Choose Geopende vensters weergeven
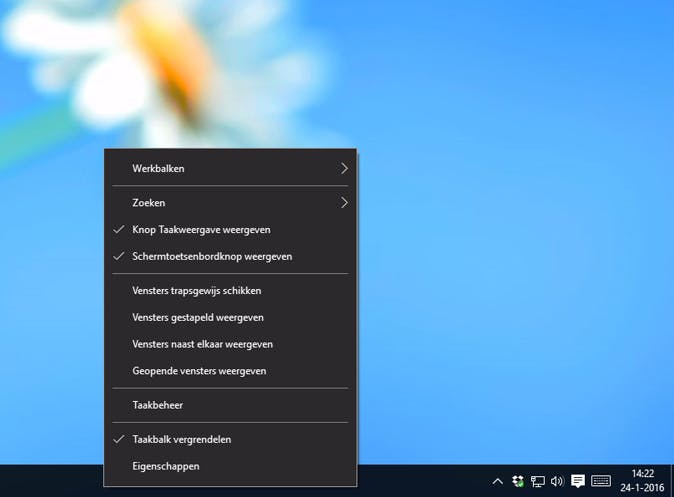This screenshot has width=674, height=497. coord(230,371)
